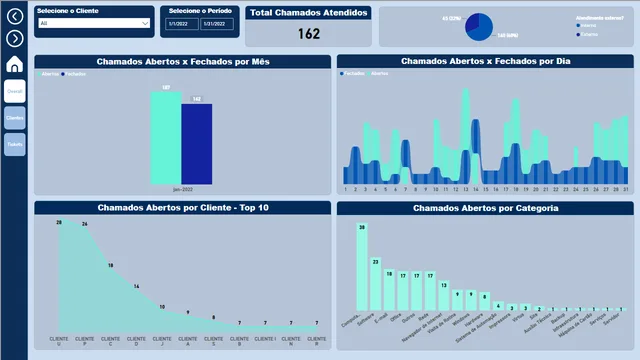Click Abertos legend in daily chart
The height and width of the screenshot is (360, 640).
[x=378, y=73]
